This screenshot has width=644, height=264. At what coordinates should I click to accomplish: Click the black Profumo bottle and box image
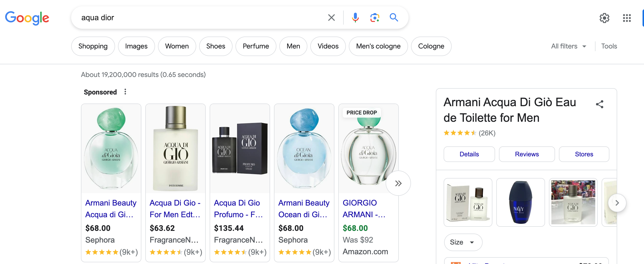pos(240,149)
